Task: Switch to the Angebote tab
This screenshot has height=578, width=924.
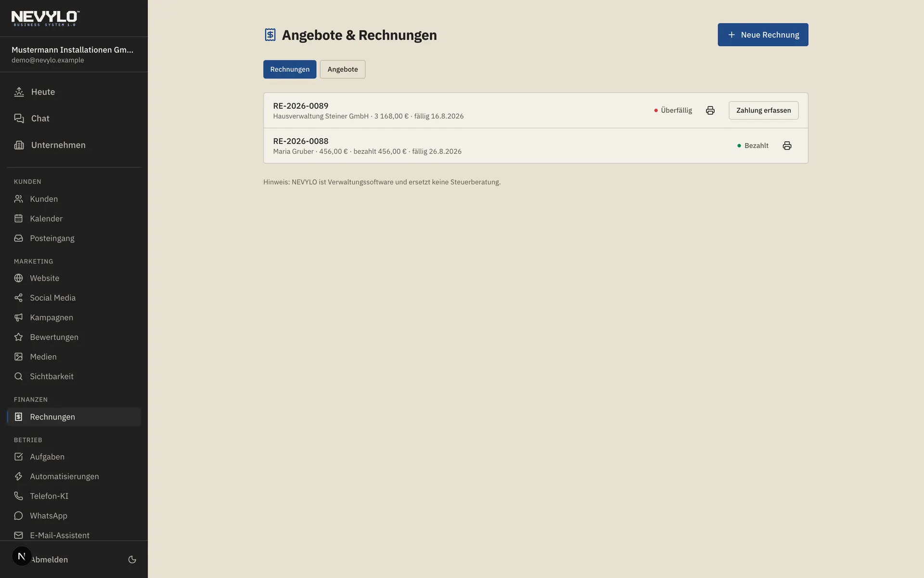Action: pyautogui.click(x=343, y=69)
